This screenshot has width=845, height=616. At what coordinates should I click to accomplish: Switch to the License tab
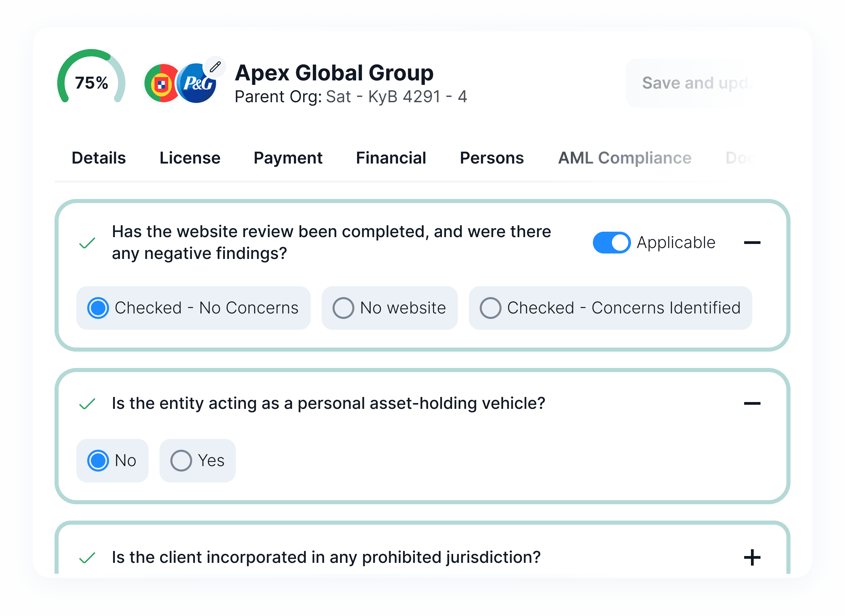click(x=190, y=158)
